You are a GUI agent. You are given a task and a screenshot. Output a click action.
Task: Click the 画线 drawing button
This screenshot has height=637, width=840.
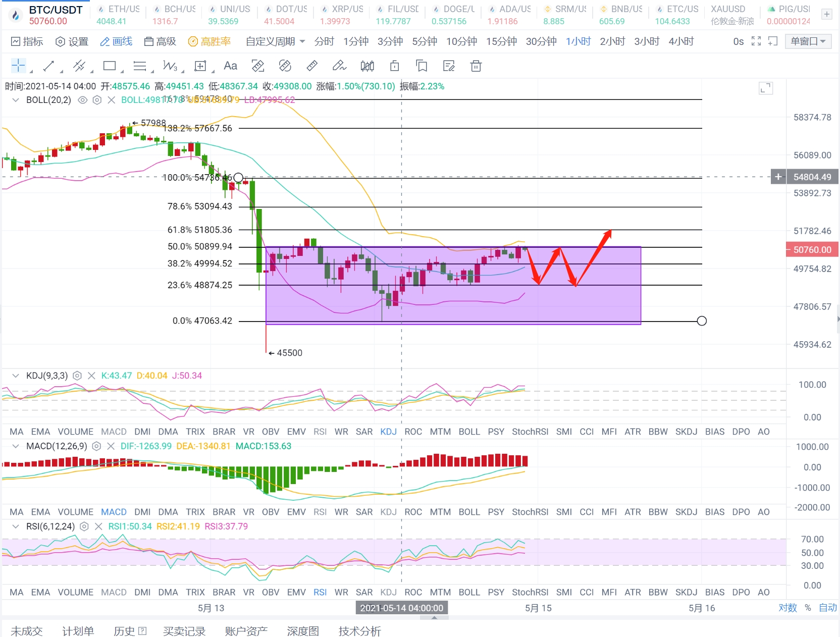[x=116, y=41]
